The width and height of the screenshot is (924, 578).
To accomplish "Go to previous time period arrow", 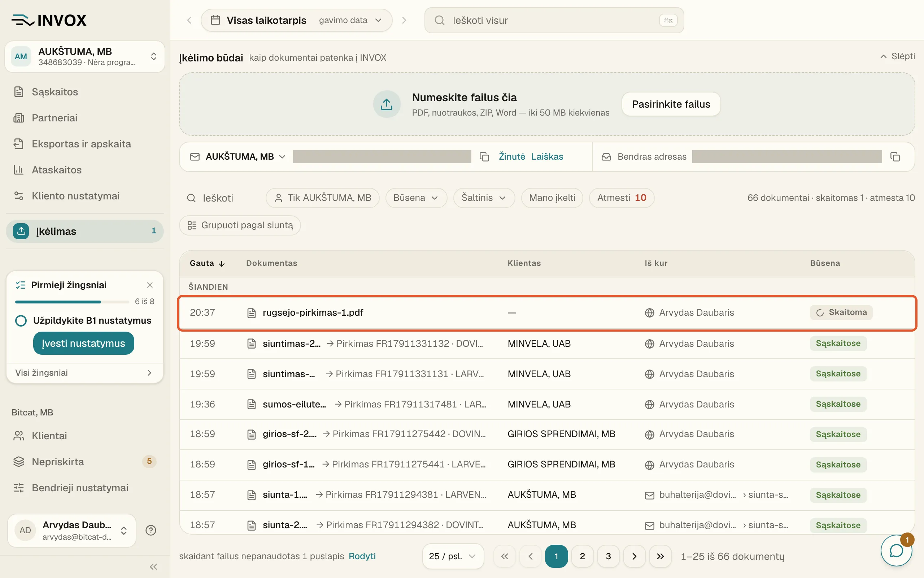I will point(189,20).
